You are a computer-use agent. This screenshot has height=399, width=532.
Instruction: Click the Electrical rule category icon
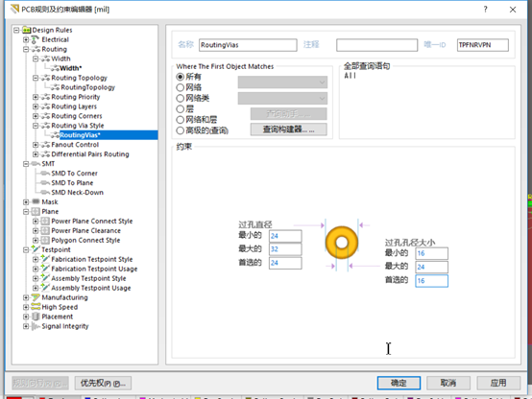pos(36,39)
